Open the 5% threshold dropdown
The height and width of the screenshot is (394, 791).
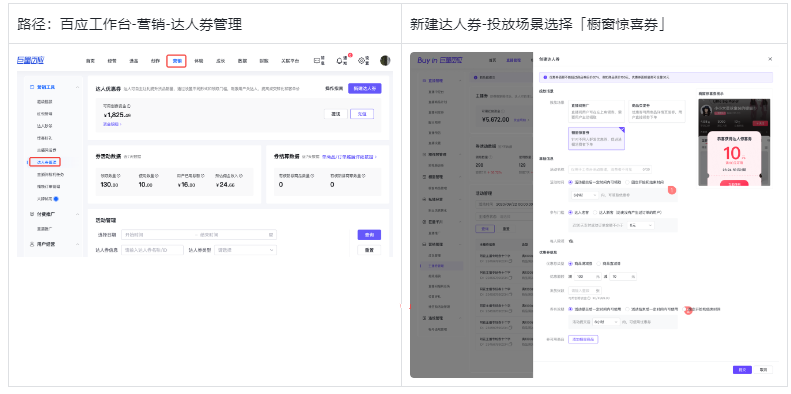641,226
